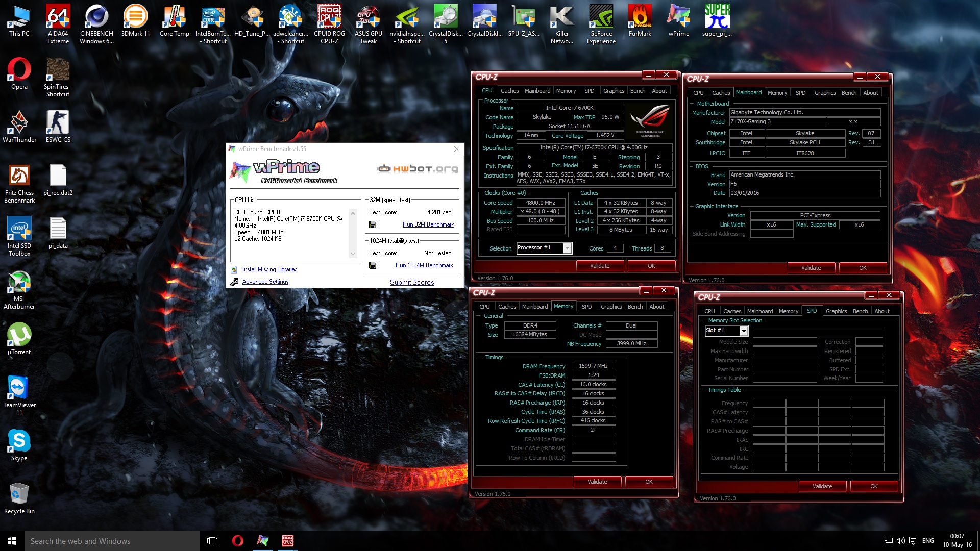Switch to Caches tab in top-left CPU-Z

coord(509,91)
